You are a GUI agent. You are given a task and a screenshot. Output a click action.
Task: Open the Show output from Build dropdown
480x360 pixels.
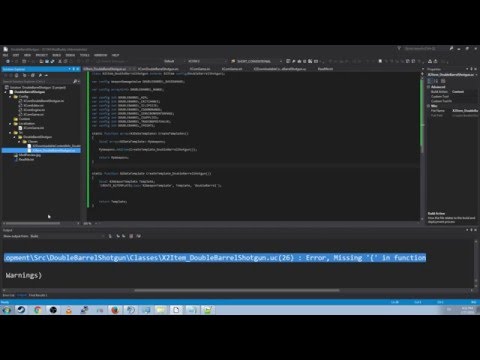point(68,236)
